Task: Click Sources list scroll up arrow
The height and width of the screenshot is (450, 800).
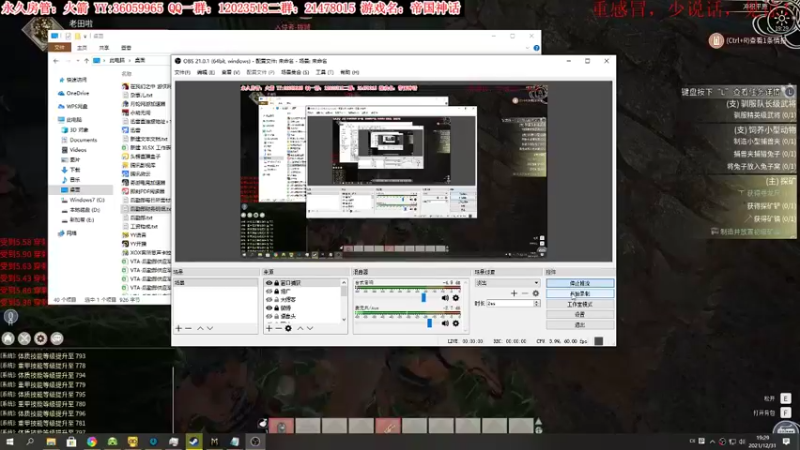Action: coord(344,283)
